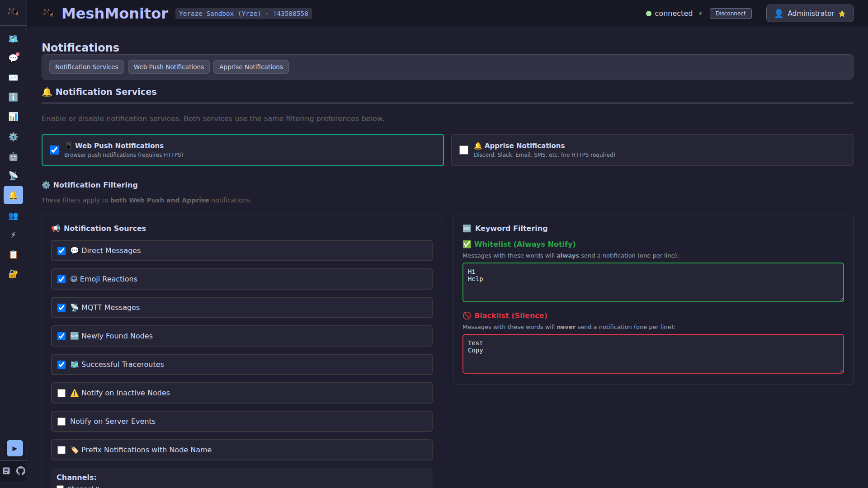868x488 pixels.
Task: Click the robot automation sidebar icon
Action: 13,156
